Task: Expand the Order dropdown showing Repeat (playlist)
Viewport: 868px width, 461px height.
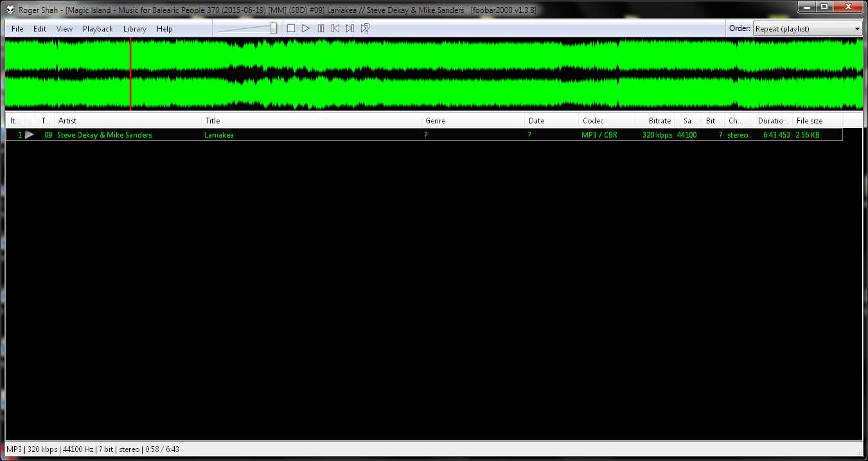Action: tap(808, 28)
